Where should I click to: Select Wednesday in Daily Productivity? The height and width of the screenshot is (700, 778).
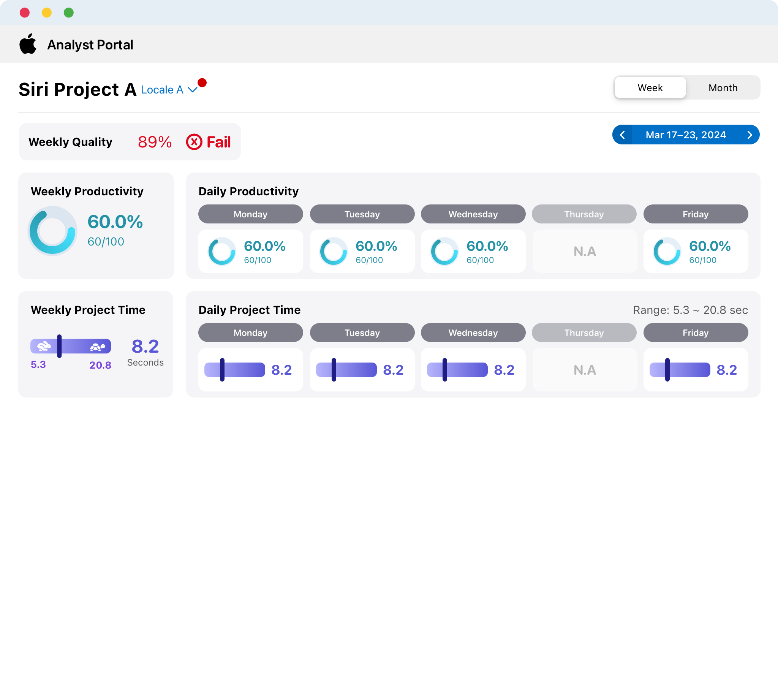(473, 214)
